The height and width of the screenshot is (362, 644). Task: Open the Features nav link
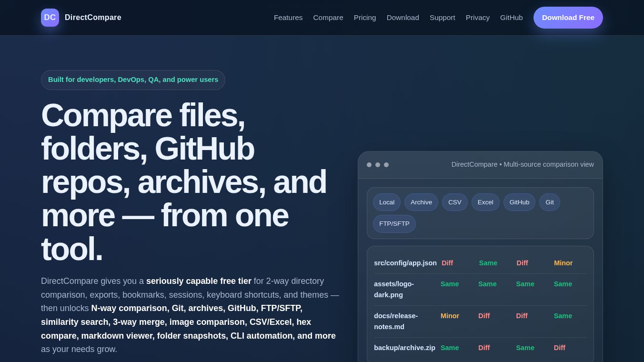point(288,18)
